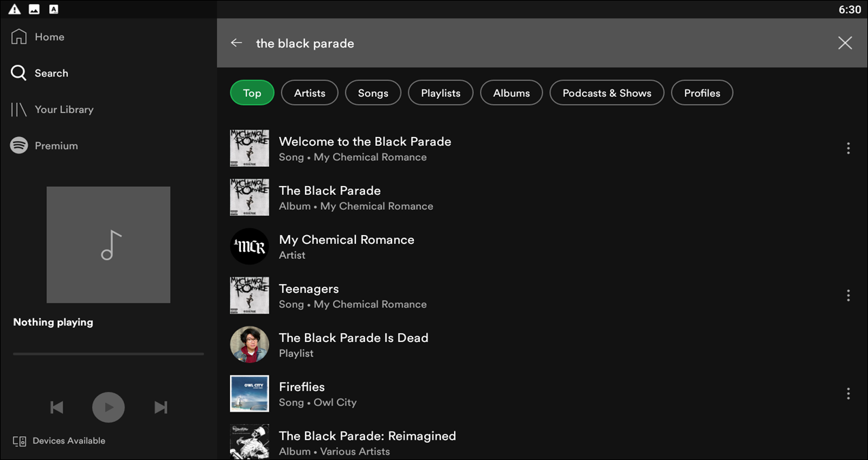Filter results by Songs

(373, 93)
